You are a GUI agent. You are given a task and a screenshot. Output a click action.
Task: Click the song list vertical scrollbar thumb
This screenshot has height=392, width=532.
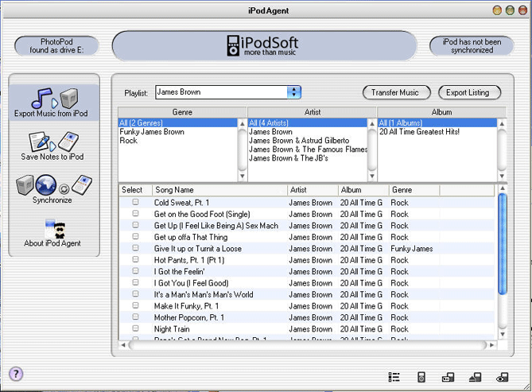[503, 243]
